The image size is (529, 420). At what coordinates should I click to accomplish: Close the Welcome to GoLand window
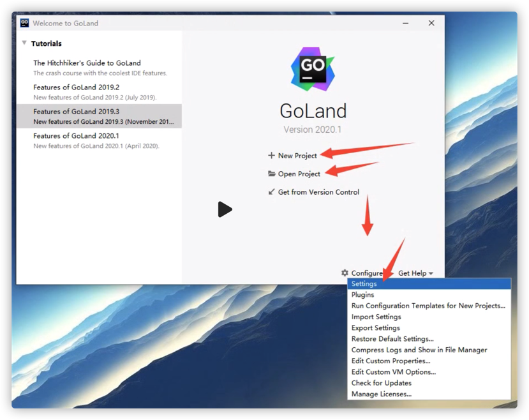(431, 23)
